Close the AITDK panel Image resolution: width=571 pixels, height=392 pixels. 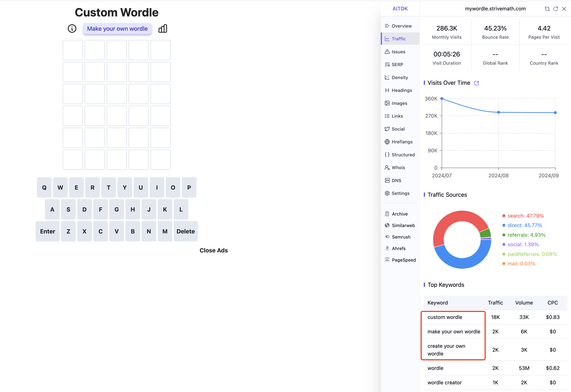564,9
